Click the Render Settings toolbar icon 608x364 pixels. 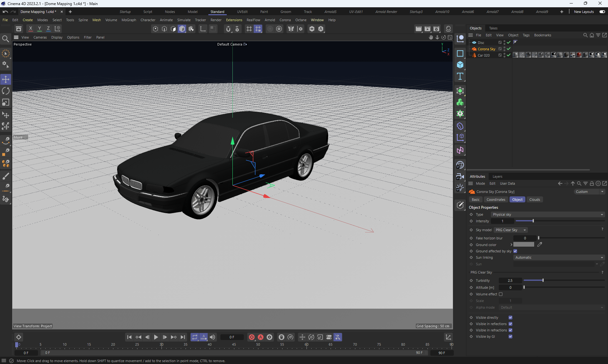[436, 29]
